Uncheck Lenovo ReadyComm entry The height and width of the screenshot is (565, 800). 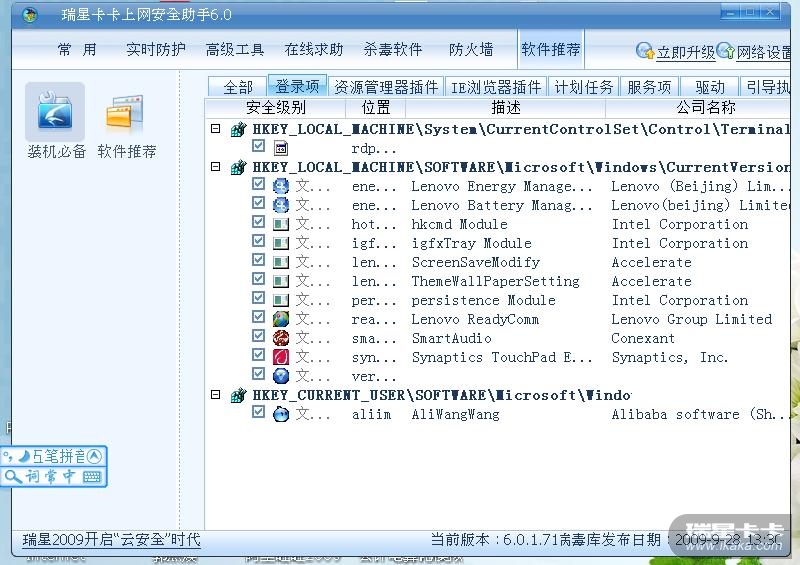pyautogui.click(x=259, y=316)
